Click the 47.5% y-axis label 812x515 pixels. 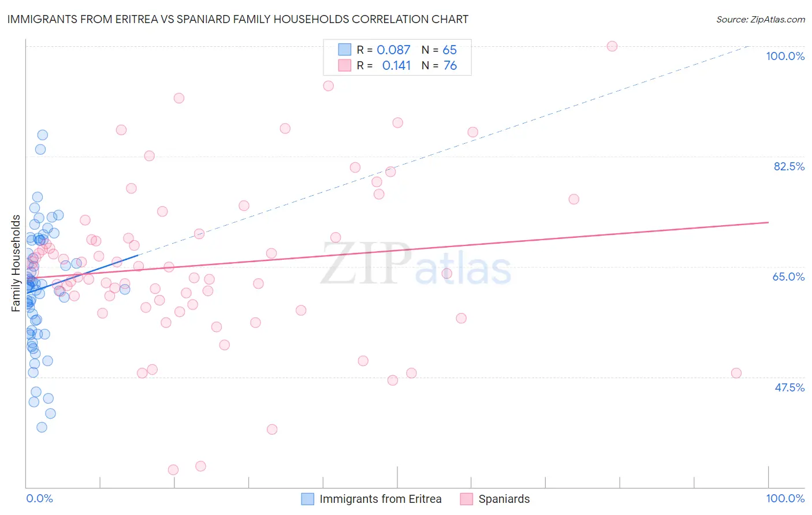click(789, 387)
